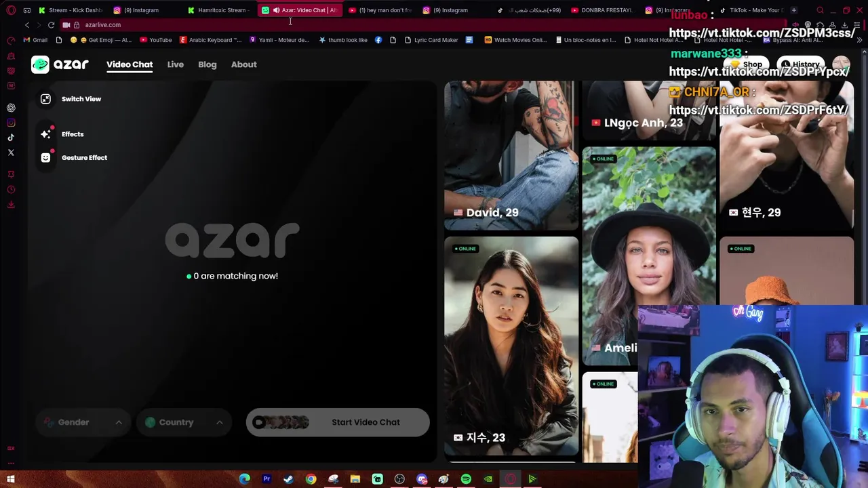The image size is (868, 488).
Task: Open 지수, 23 profile card
Action: (x=511, y=346)
